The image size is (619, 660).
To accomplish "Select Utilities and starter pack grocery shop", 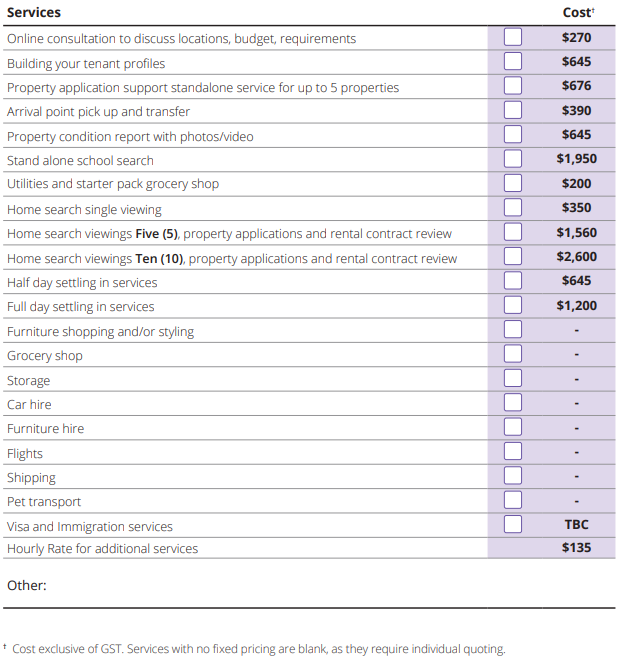I will point(513,183).
